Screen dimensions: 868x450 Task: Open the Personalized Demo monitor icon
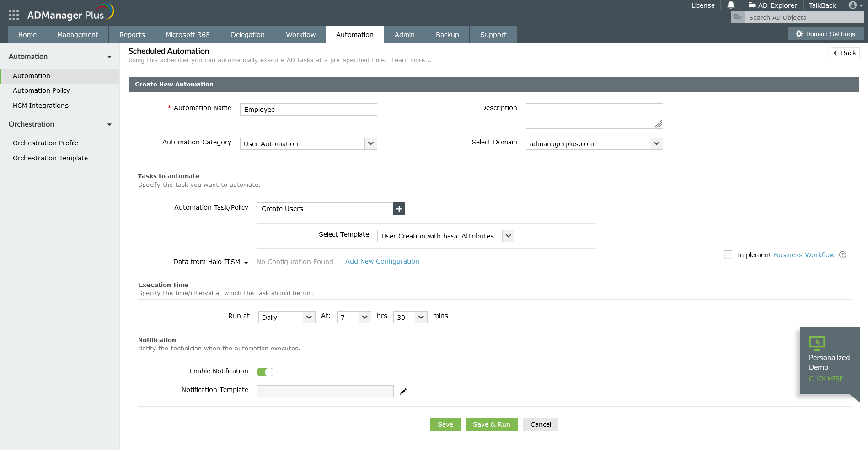[817, 343]
